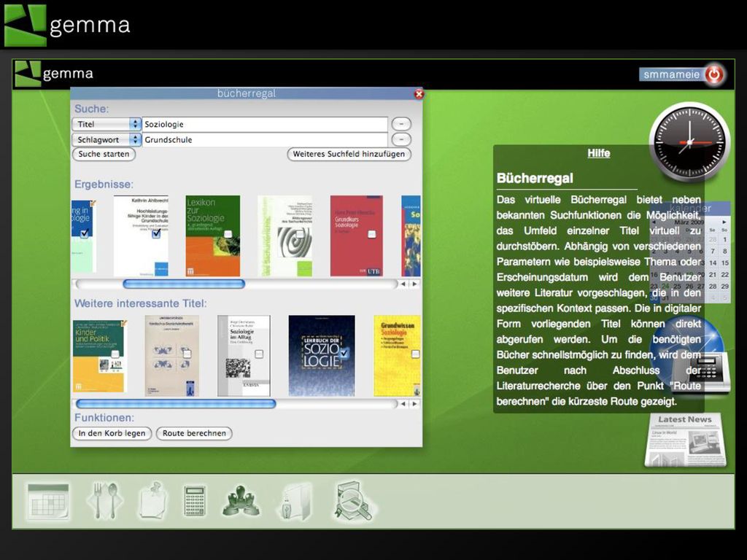Select the Lexikon zur Soziologie book cover
Screen dimensions: 747x560
pyautogui.click(x=213, y=236)
